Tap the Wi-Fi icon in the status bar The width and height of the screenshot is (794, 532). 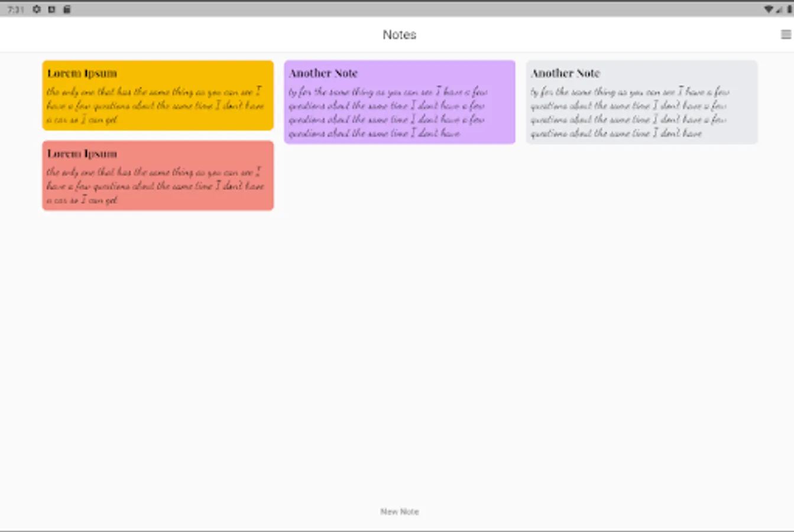coord(769,9)
